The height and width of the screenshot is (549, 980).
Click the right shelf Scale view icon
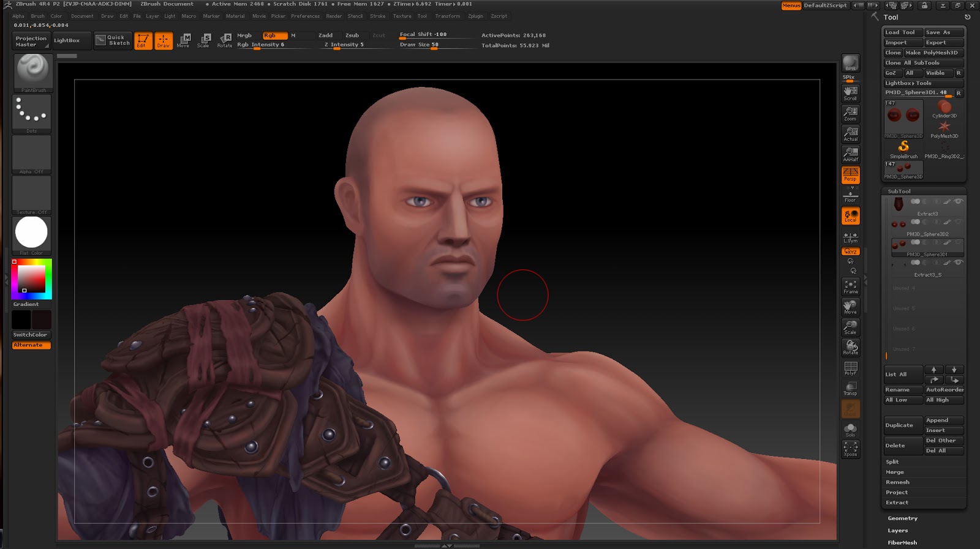(x=850, y=327)
